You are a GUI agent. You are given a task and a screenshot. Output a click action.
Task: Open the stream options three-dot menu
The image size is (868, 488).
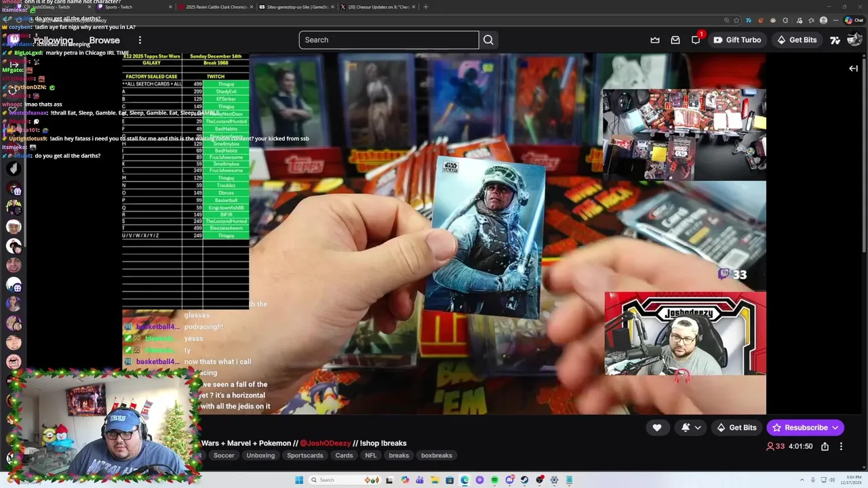point(841,447)
